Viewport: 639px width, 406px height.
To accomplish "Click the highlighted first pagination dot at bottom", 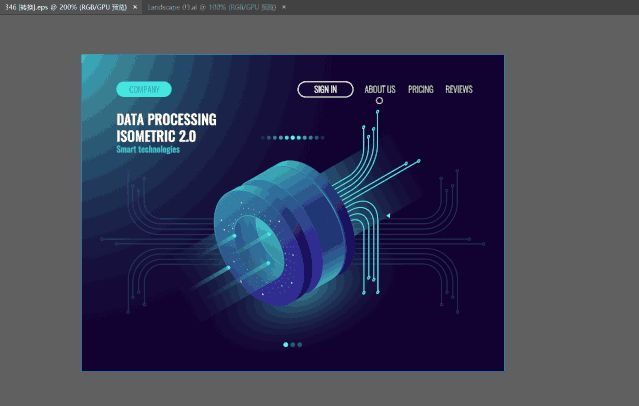I will (286, 344).
